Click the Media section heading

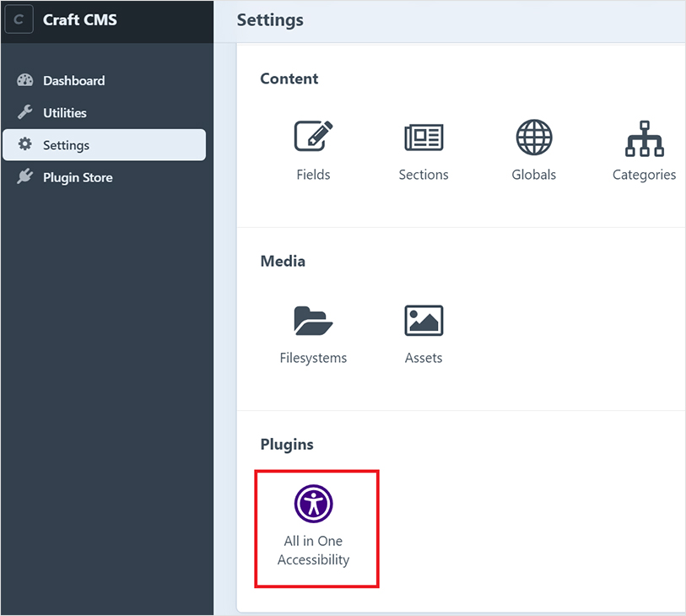tap(283, 262)
